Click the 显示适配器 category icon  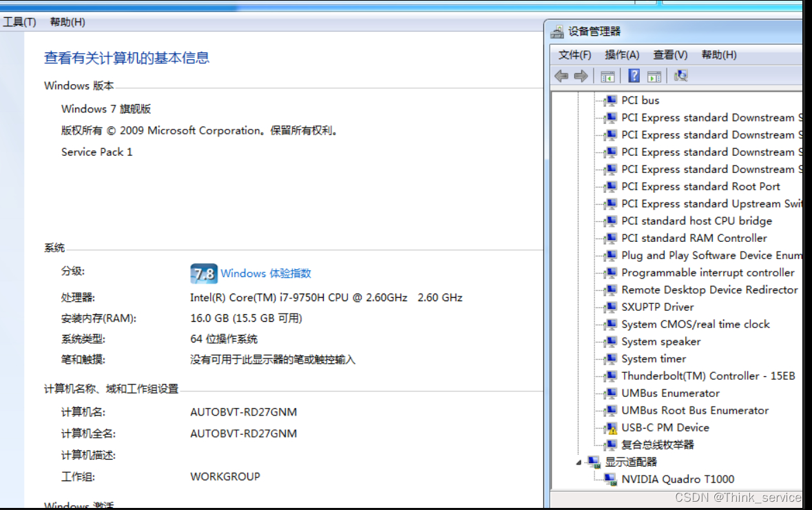click(594, 462)
